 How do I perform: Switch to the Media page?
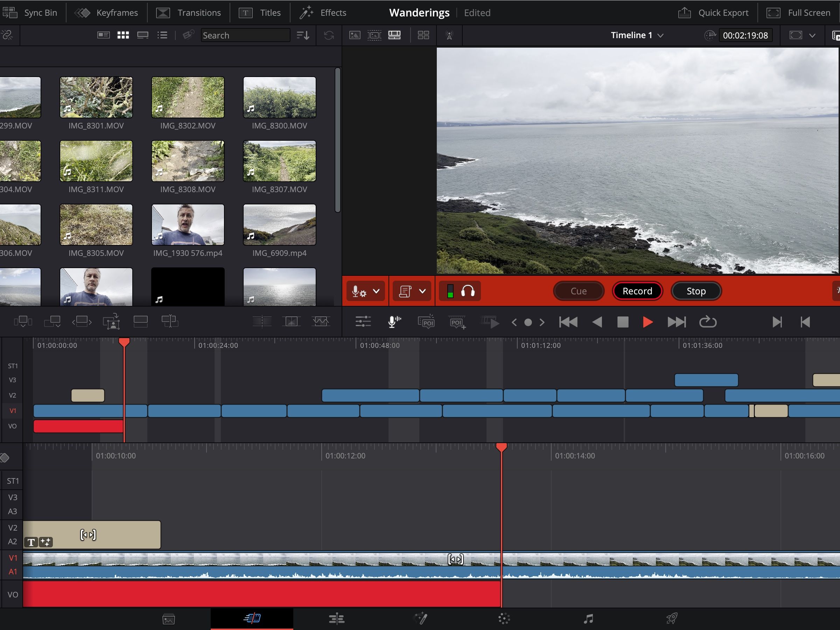click(169, 618)
